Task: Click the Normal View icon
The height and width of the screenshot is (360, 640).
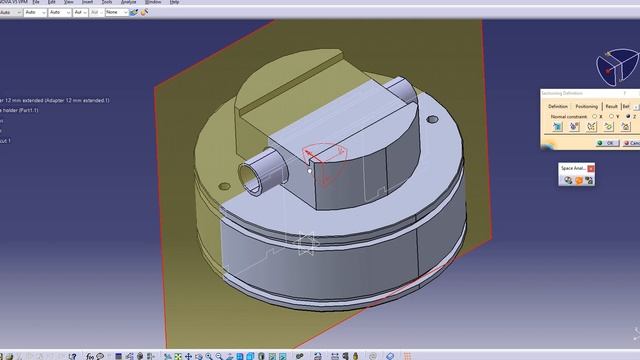Action: click(229, 356)
